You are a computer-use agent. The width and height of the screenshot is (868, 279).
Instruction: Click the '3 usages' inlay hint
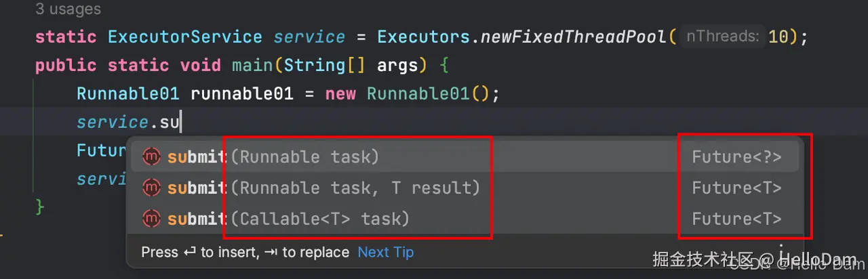point(68,9)
